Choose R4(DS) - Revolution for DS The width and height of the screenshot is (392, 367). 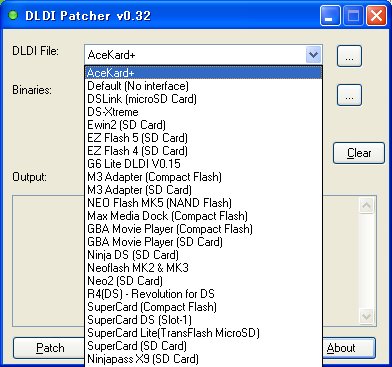click(x=203, y=294)
